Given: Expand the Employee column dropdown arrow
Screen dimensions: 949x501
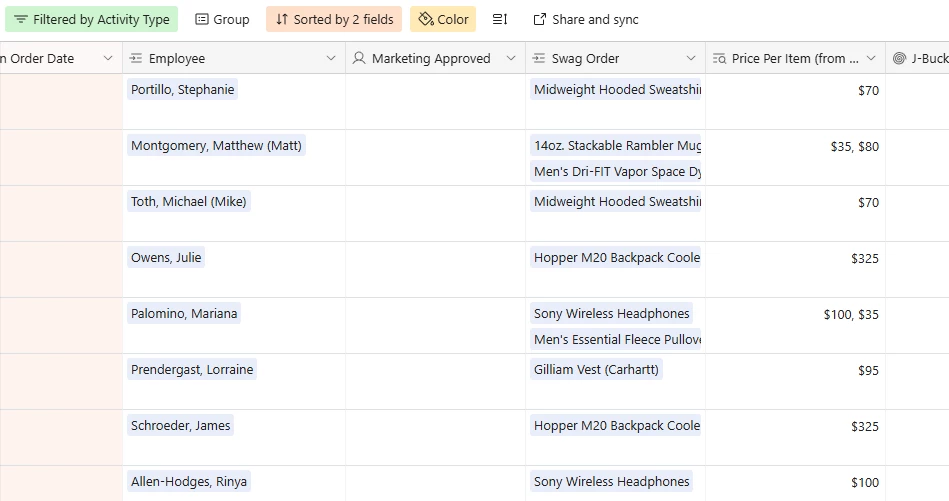Looking at the screenshot, I should coord(331,58).
